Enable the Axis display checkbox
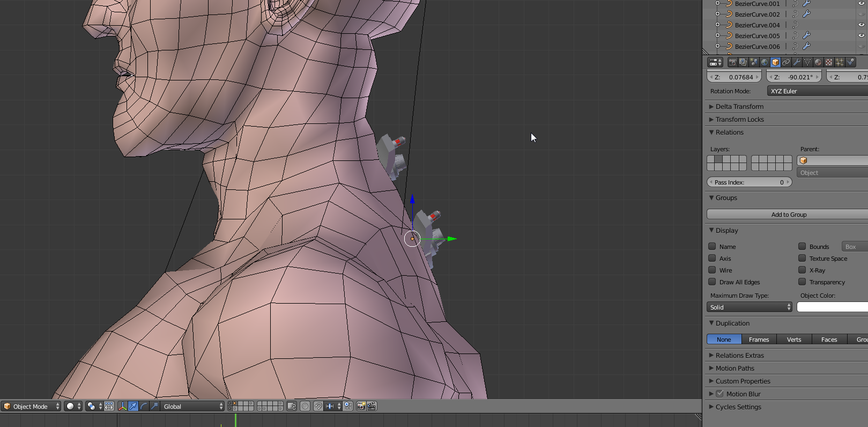This screenshot has width=868, height=427. pyautogui.click(x=712, y=258)
